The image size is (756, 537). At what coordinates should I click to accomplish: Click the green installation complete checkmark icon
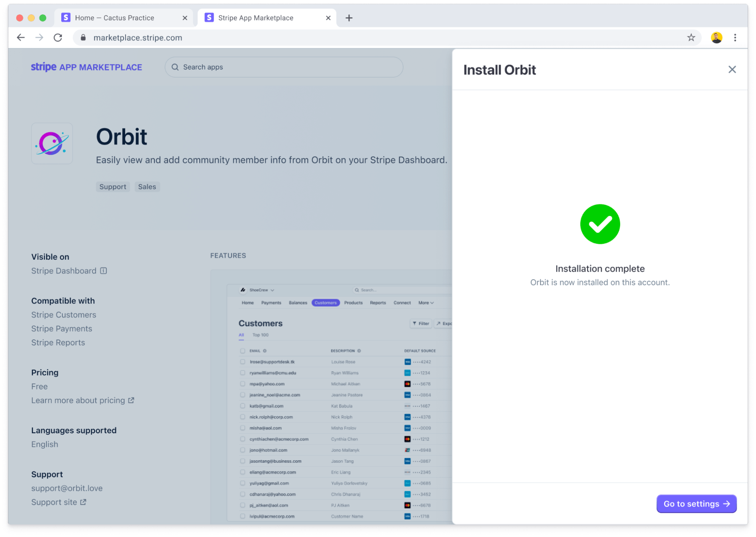coord(601,224)
